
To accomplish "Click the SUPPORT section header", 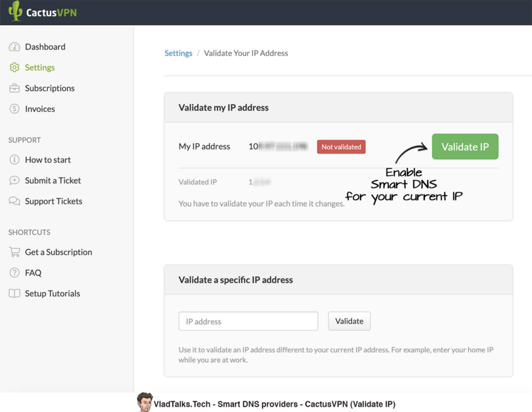I will [x=25, y=140].
